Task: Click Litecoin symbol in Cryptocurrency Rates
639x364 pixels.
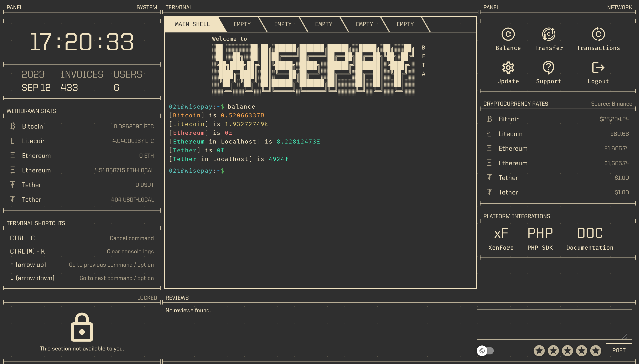Action: (x=489, y=134)
